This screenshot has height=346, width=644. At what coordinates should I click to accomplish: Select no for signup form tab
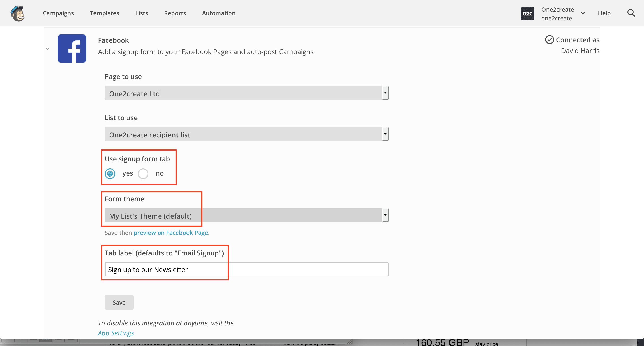coord(143,174)
